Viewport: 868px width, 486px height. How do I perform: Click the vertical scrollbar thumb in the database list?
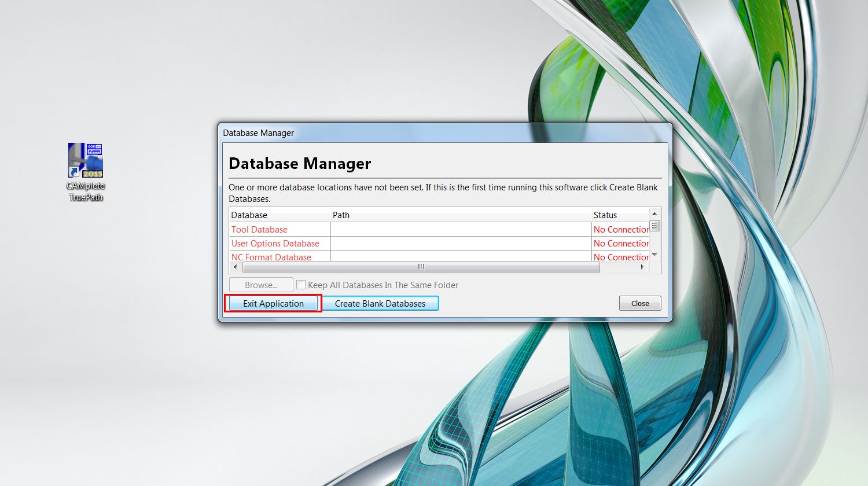click(655, 226)
